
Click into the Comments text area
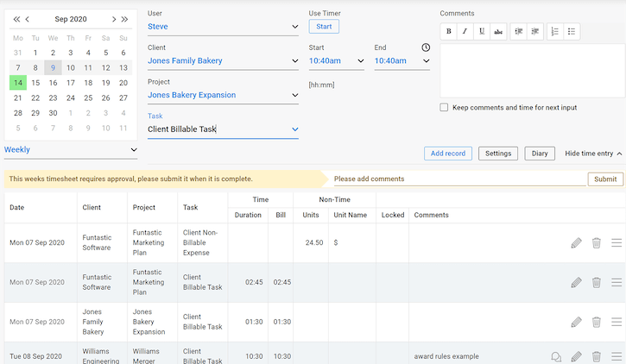pos(533,71)
